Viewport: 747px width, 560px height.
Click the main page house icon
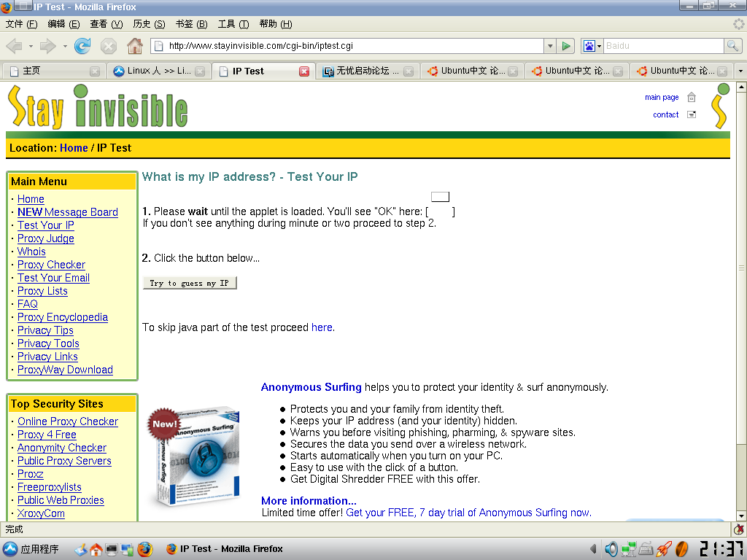tap(692, 97)
